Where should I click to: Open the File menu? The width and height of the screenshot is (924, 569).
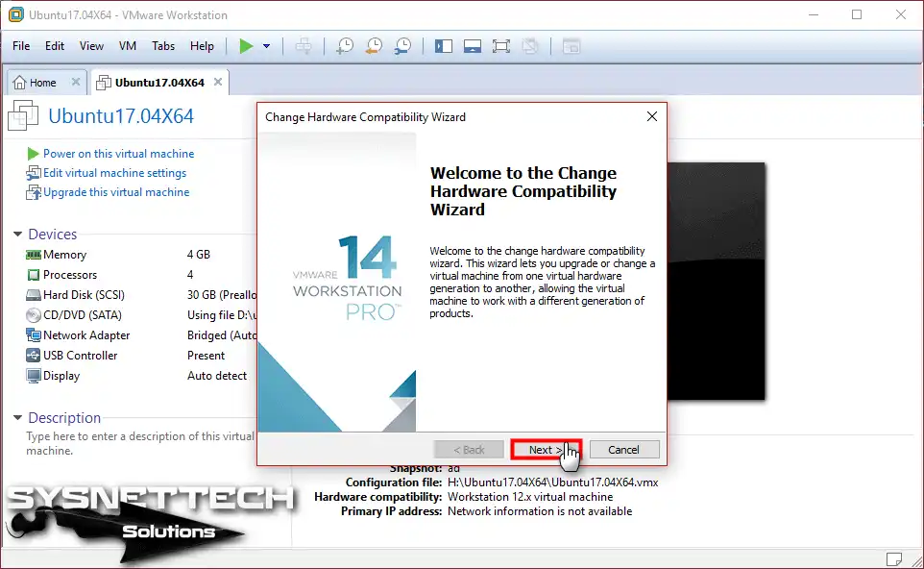pos(21,46)
